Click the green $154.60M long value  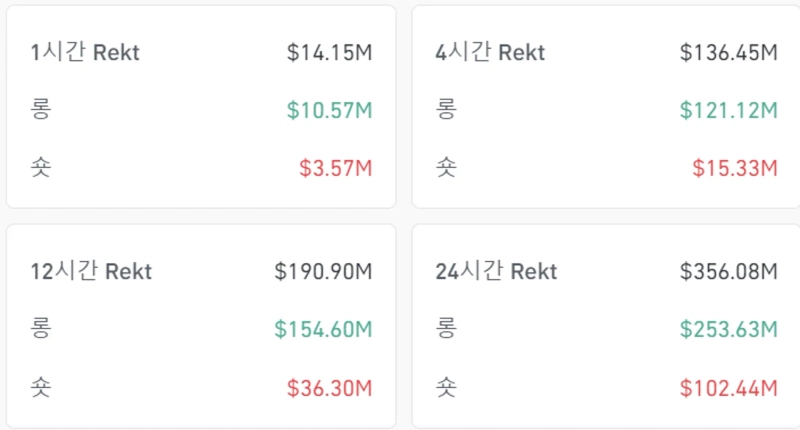click(323, 328)
